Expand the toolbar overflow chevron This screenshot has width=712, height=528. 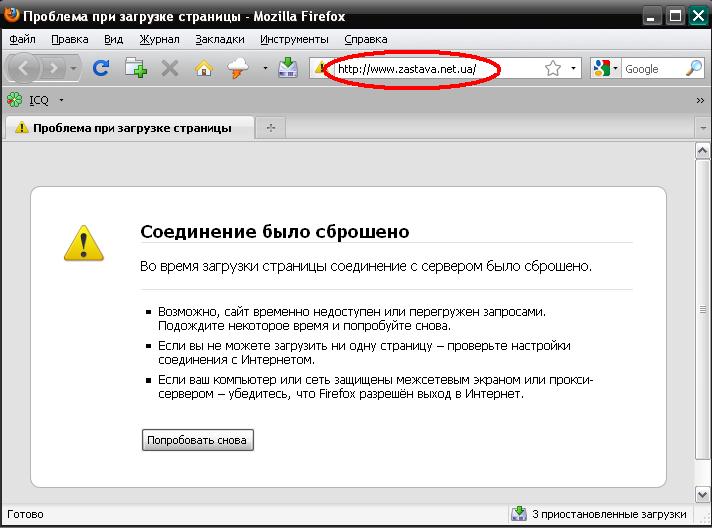click(700, 100)
